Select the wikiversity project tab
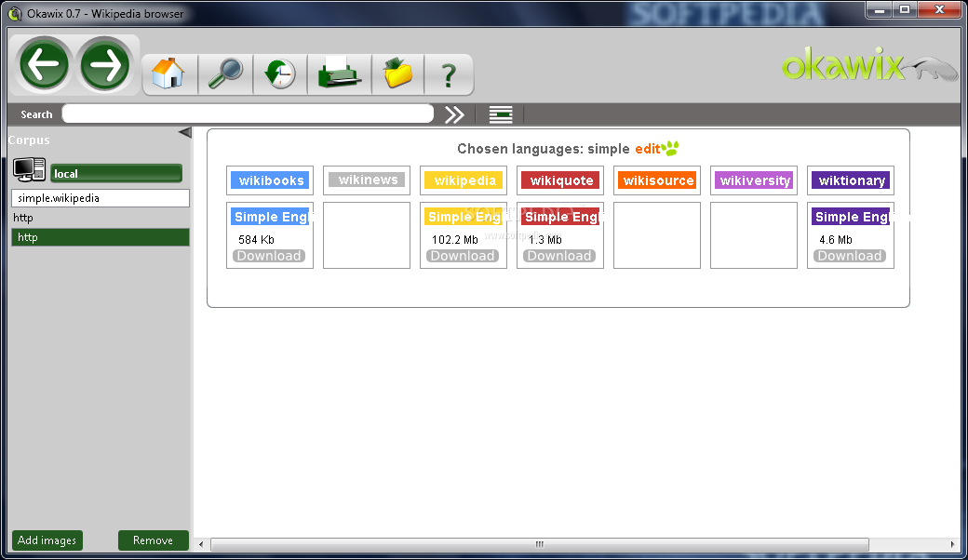Screen dimensions: 968x560 pyautogui.click(x=755, y=180)
